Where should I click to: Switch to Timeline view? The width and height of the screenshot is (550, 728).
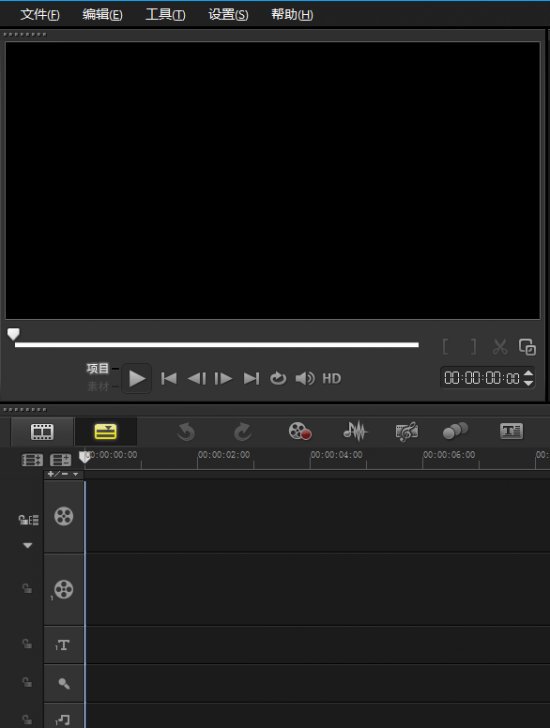(x=105, y=432)
